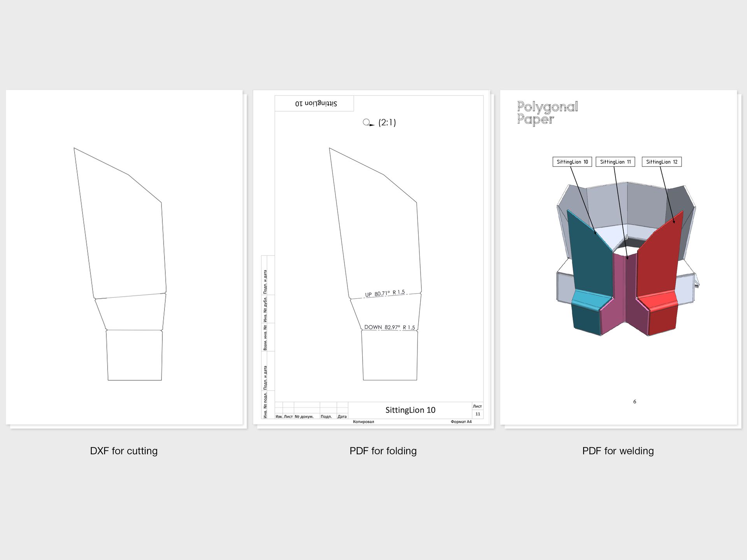This screenshot has height=560, width=747.
Task: Click the DXF for cutting caption
Action: click(x=124, y=451)
